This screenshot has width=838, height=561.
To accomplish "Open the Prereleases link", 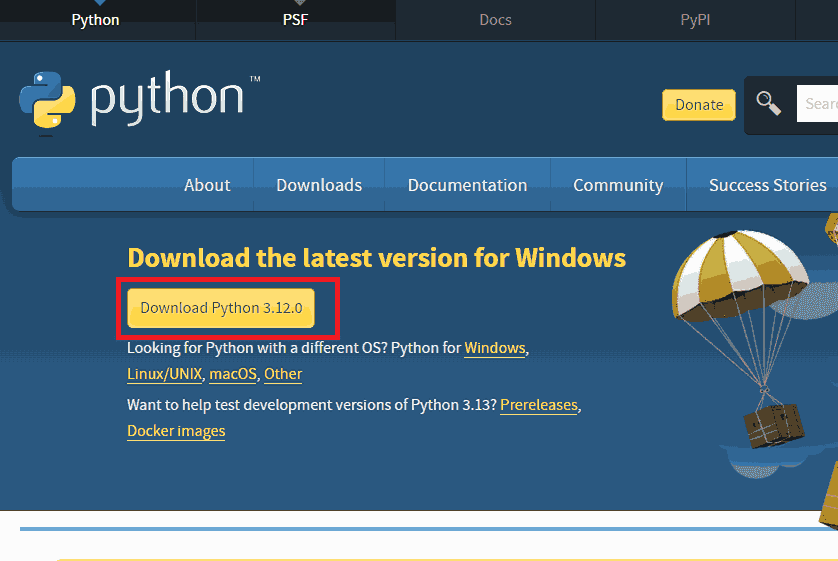I will (538, 405).
